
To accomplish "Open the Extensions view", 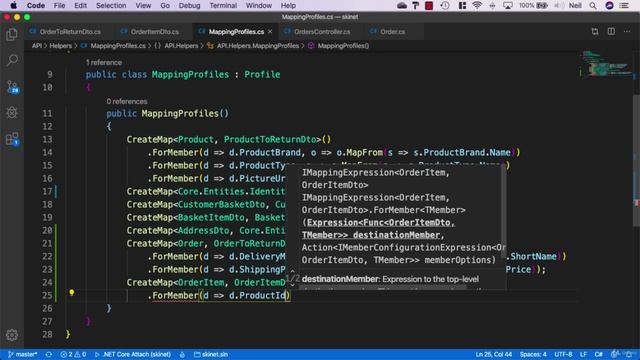I will click(x=12, y=139).
